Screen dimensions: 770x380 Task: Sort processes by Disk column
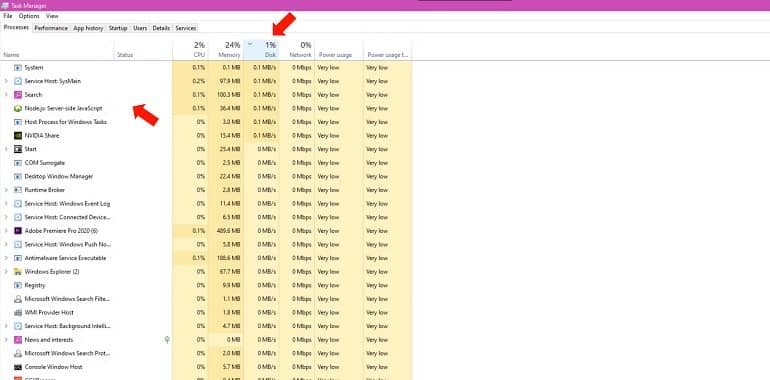(261, 51)
